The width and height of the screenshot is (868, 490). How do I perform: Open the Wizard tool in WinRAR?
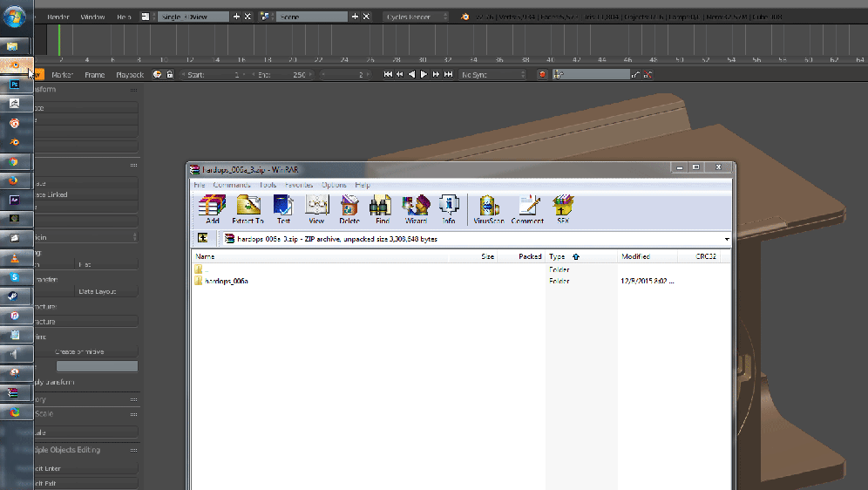point(416,209)
